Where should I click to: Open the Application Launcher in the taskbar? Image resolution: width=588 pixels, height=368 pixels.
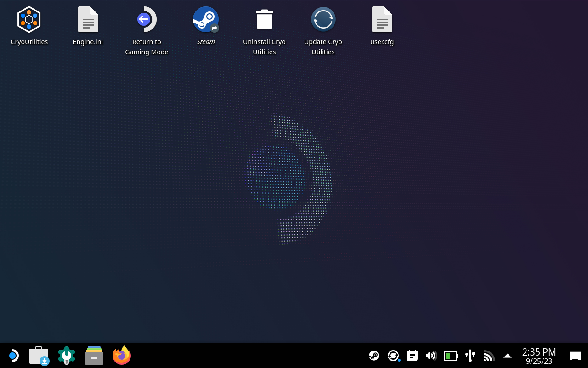tap(13, 356)
